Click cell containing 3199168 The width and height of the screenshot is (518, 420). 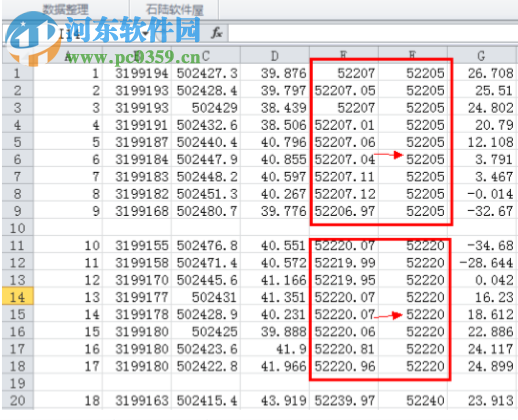click(x=137, y=211)
